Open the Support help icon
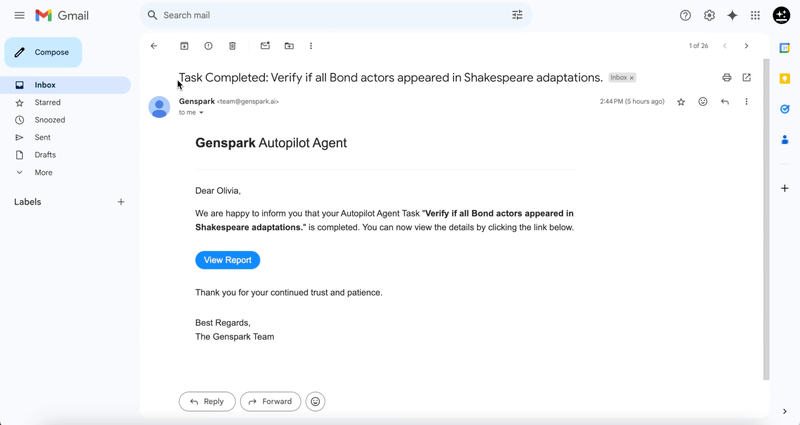Screen dimensions: 800x425 point(685,15)
